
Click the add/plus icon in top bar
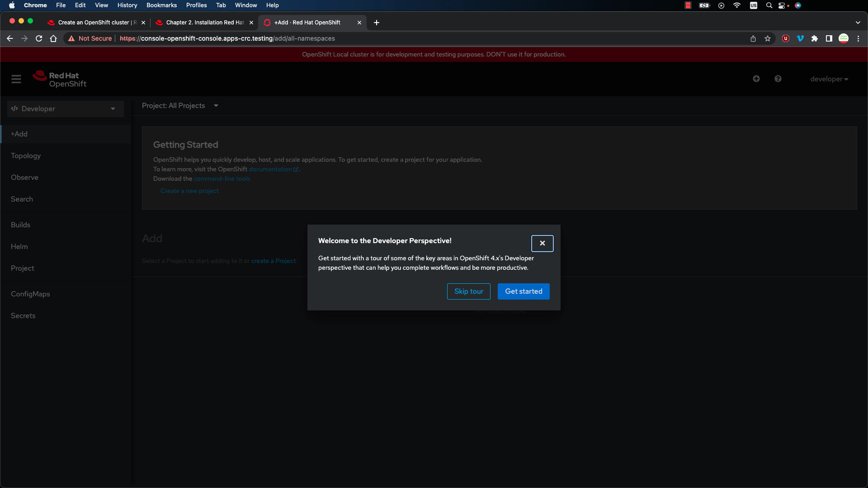[756, 79]
